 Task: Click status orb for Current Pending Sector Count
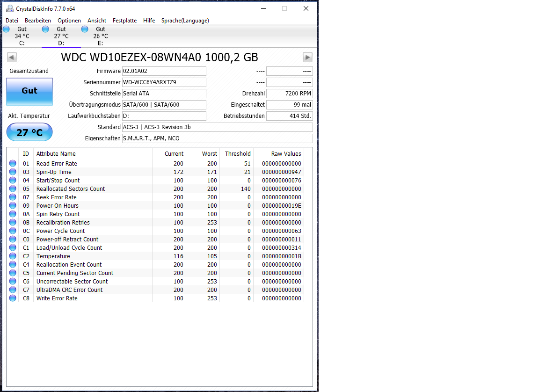13,273
